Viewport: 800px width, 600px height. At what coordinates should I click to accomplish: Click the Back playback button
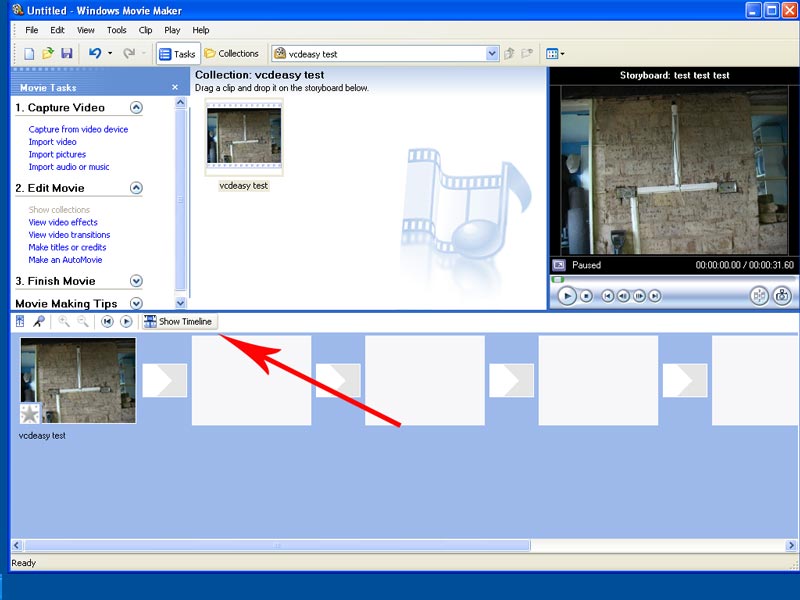point(607,296)
